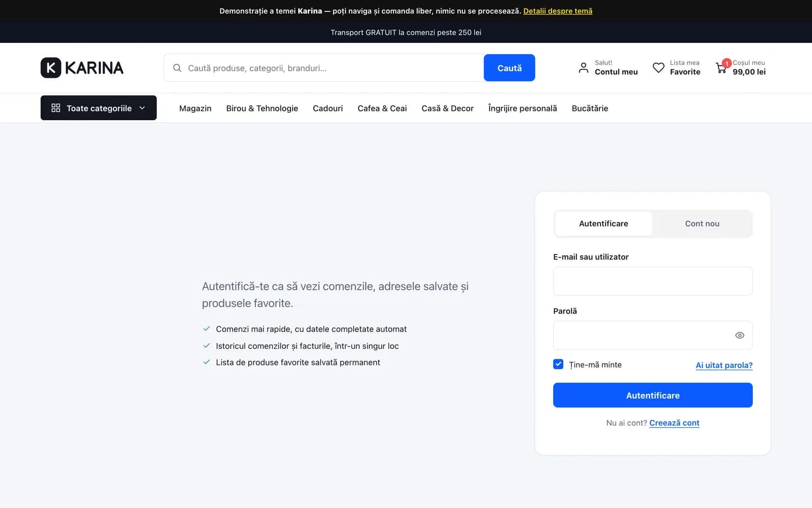
Task: Click the KARINA wordmark text
Action: point(94,68)
